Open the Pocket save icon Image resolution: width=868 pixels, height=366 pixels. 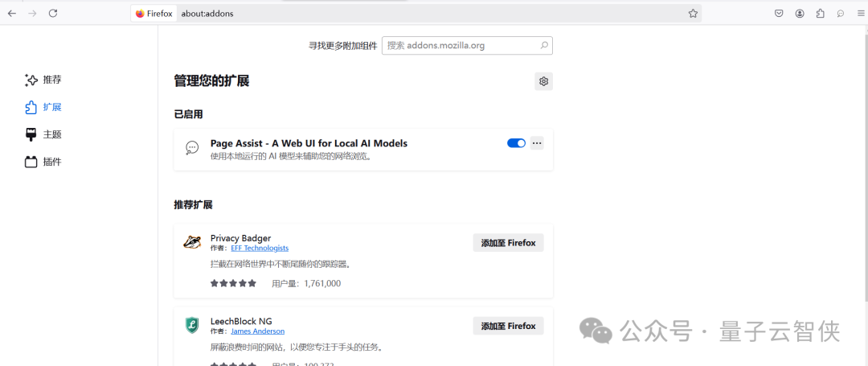(x=778, y=14)
